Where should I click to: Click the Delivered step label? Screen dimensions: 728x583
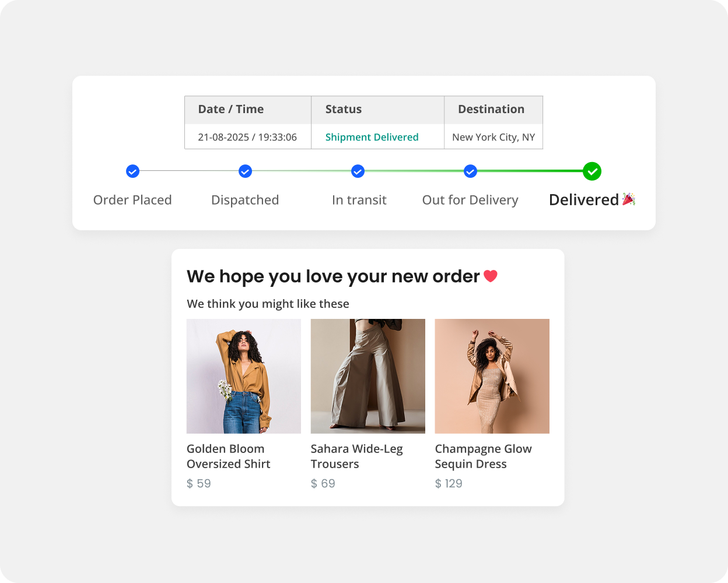tap(583, 200)
